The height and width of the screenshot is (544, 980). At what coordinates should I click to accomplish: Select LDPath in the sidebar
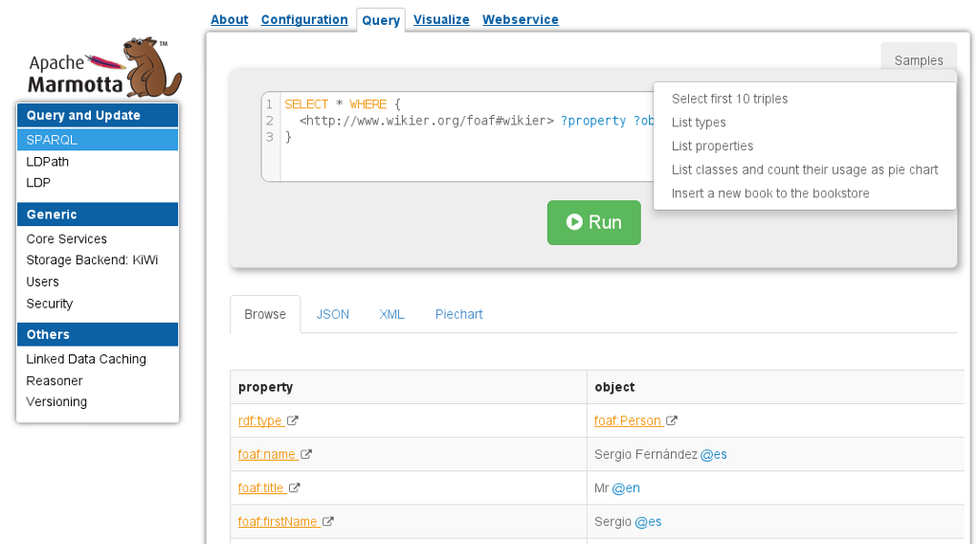(48, 162)
